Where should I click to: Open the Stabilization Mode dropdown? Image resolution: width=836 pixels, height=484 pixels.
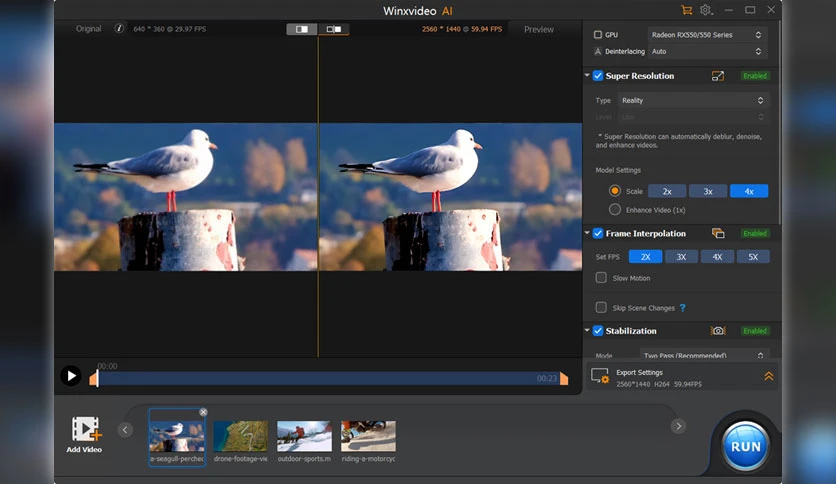pos(704,354)
